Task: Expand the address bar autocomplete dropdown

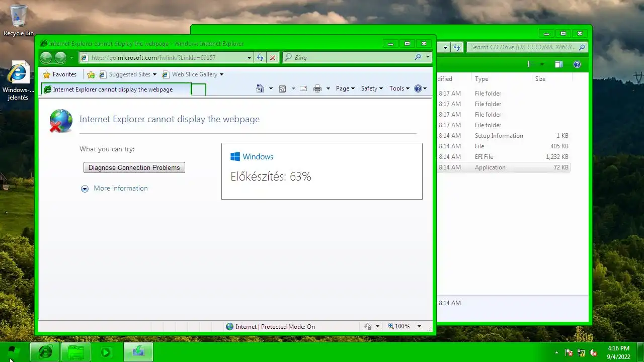Action: point(249,58)
